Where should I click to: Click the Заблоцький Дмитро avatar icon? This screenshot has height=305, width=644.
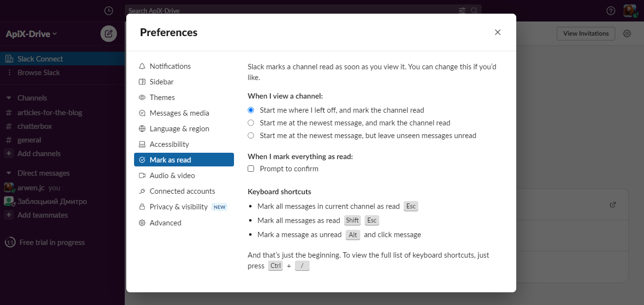[x=9, y=201]
